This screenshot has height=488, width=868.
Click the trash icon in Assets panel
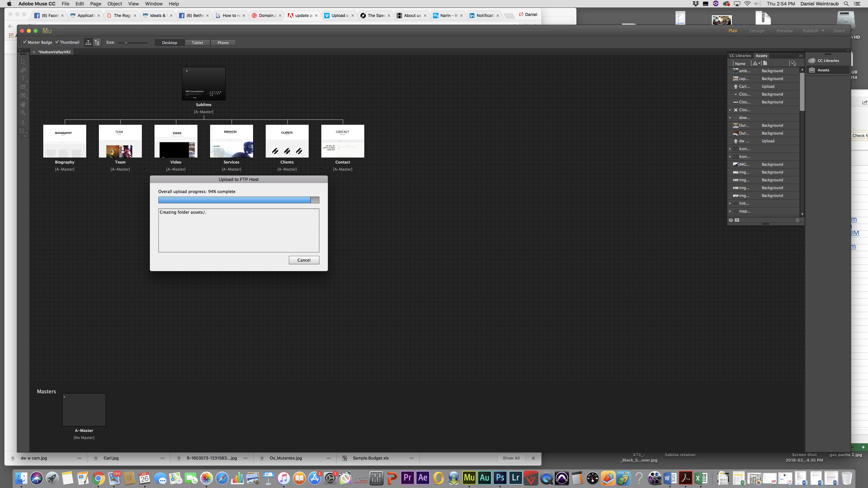797,220
